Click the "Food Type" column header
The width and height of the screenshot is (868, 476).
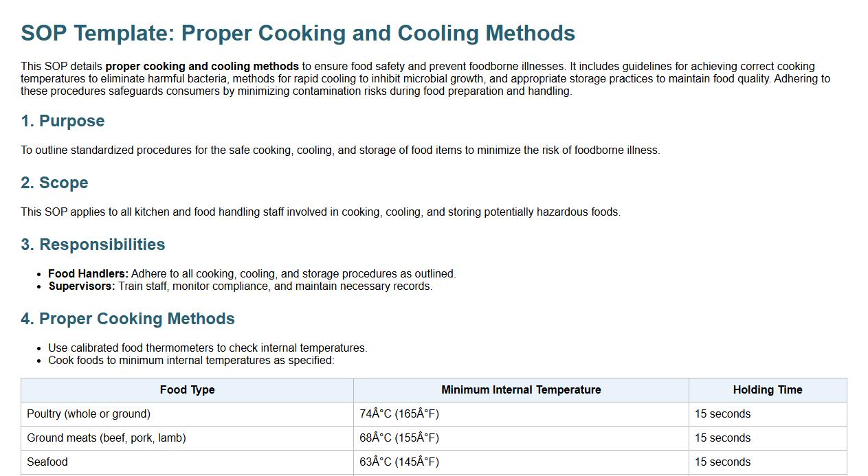tap(187, 389)
